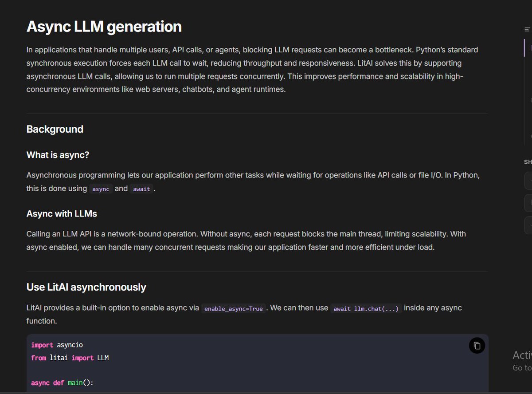
Task: Click the code line "from litai import LLM"
Action: click(x=70, y=358)
